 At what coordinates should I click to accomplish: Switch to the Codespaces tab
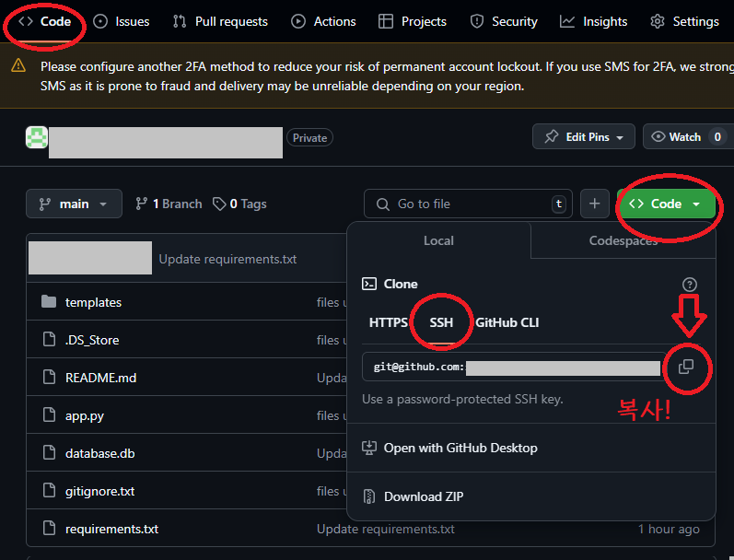click(623, 240)
